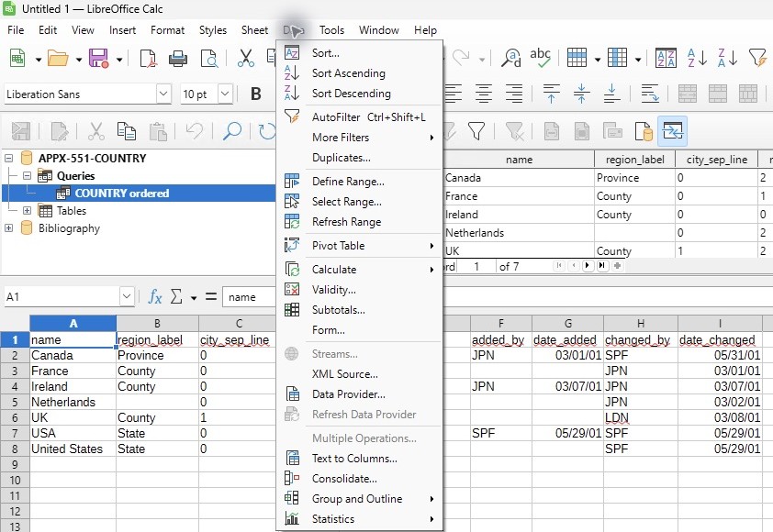Click the New spreadsheet icon
The width and height of the screenshot is (773, 532).
pos(17,58)
